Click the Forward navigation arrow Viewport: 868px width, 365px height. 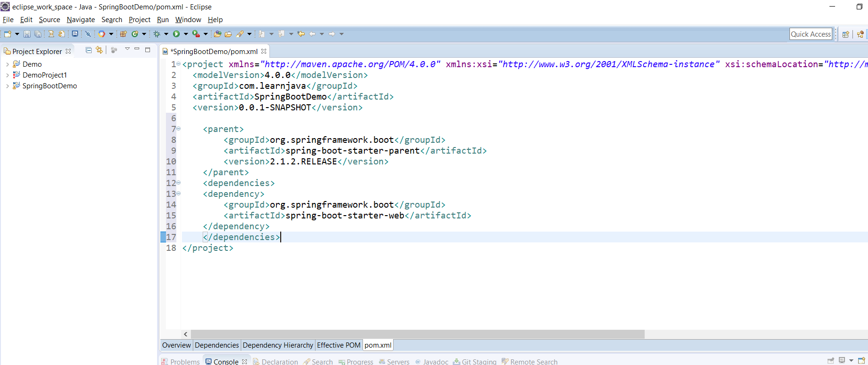(x=332, y=34)
